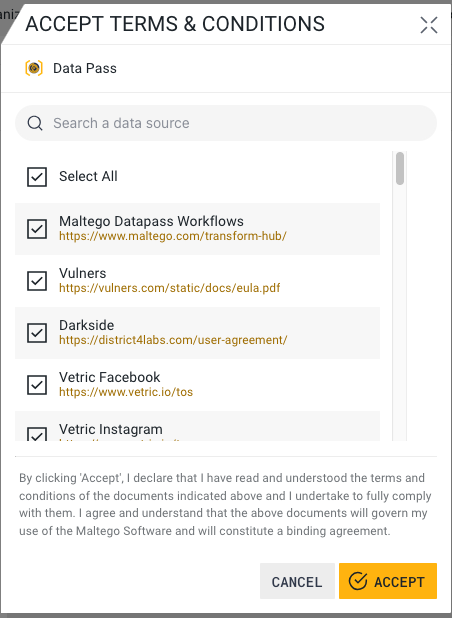Image resolution: width=452 pixels, height=618 pixels.
Task: Open district4labs user-agreement link
Action: [x=173, y=340]
